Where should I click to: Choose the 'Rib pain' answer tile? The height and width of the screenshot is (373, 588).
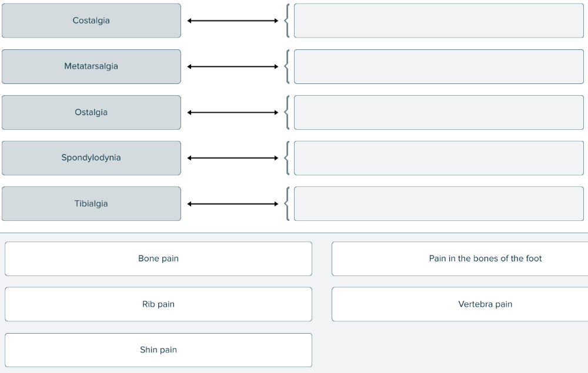158,304
